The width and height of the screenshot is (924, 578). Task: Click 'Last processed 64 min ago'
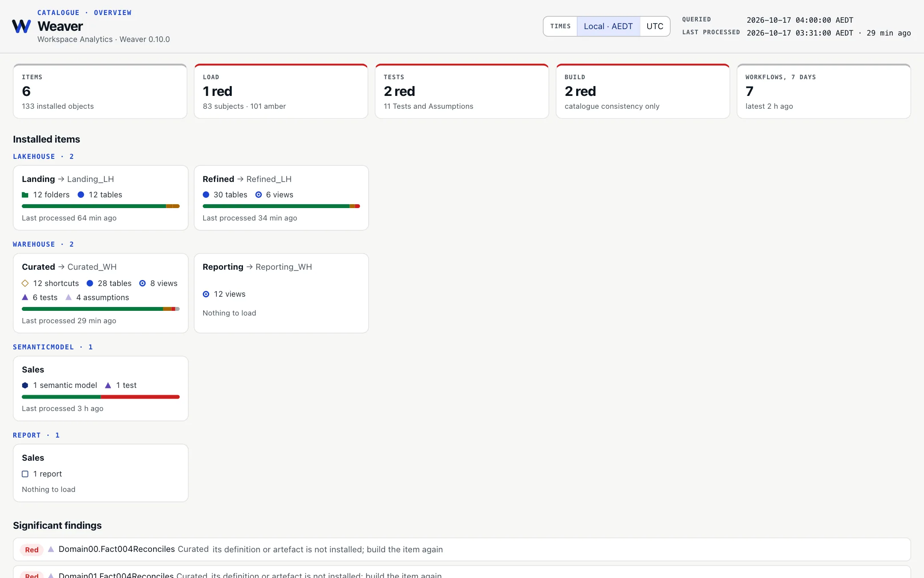[x=69, y=218]
